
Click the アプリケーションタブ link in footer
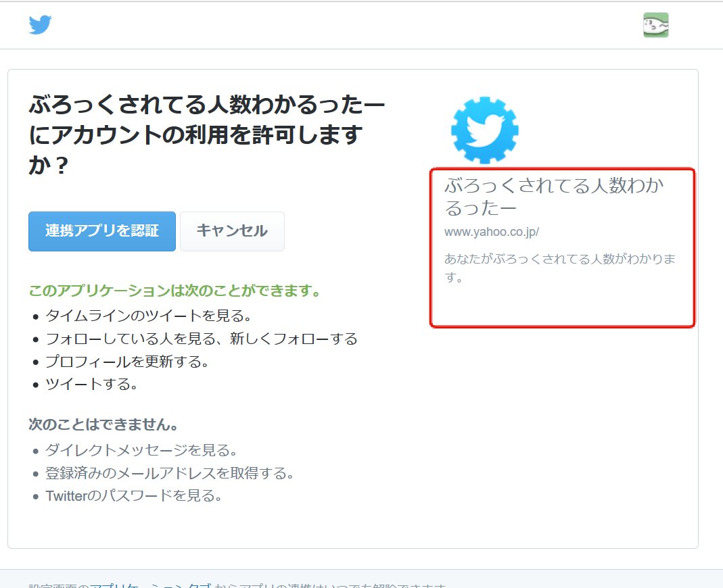(x=150, y=585)
